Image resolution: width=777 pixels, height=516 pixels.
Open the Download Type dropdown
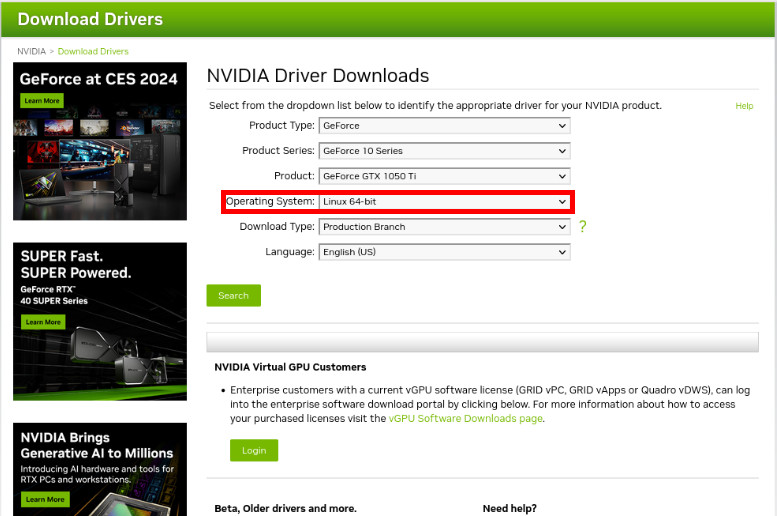tap(444, 227)
